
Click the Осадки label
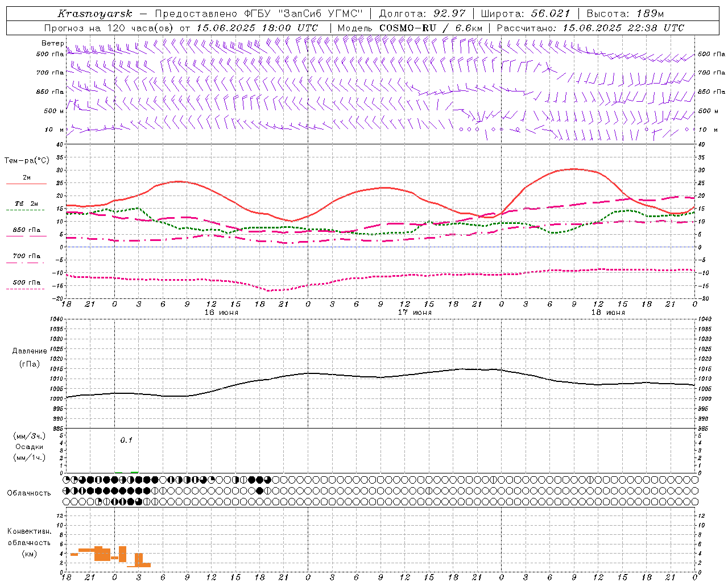point(30,447)
